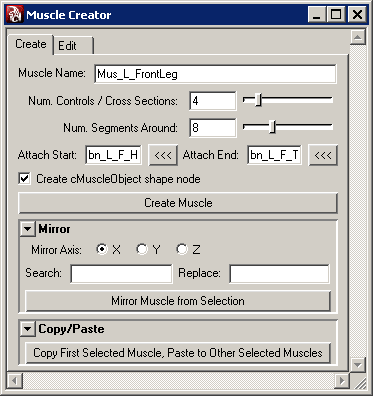This screenshot has width=373, height=396.
Task: Close the Muscle Creator window
Action: 357,15
